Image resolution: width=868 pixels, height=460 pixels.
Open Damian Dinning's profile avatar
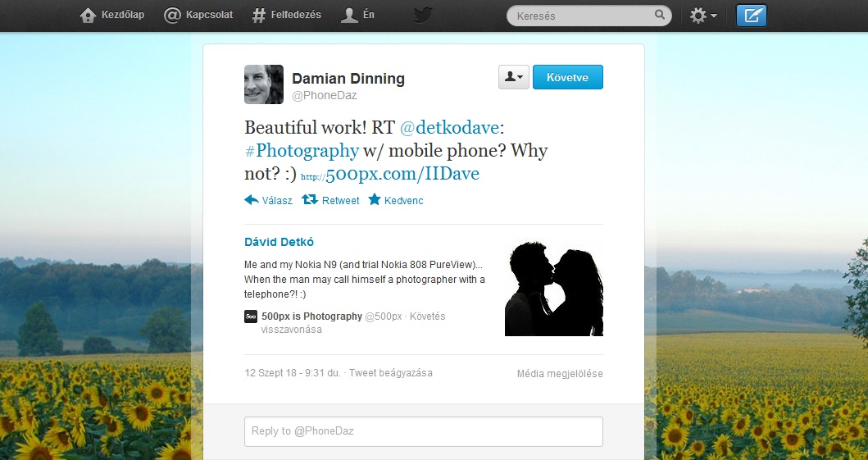[x=264, y=84]
